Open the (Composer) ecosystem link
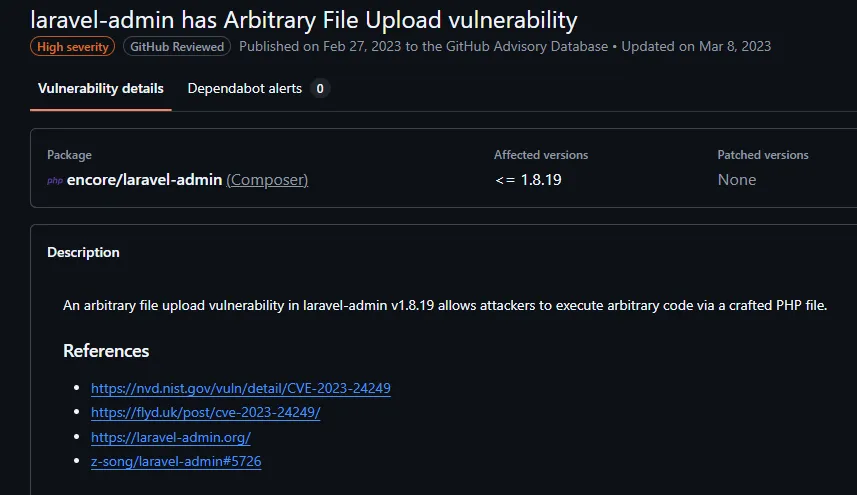The image size is (857, 495). [267, 180]
